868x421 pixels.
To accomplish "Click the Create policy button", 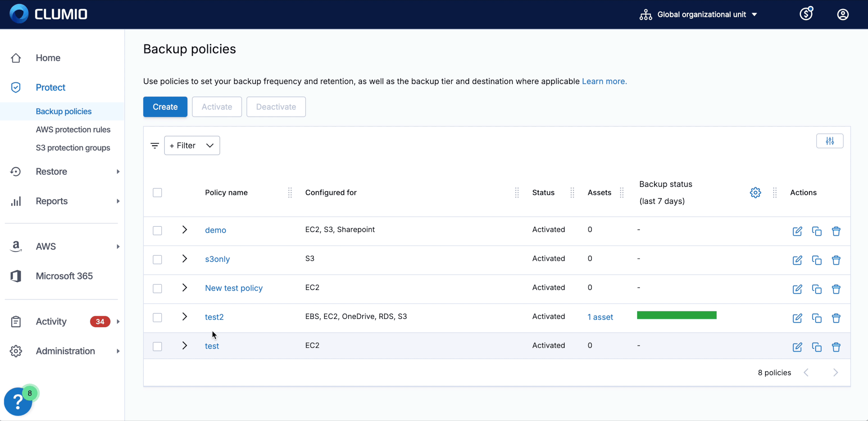I will click(x=165, y=107).
